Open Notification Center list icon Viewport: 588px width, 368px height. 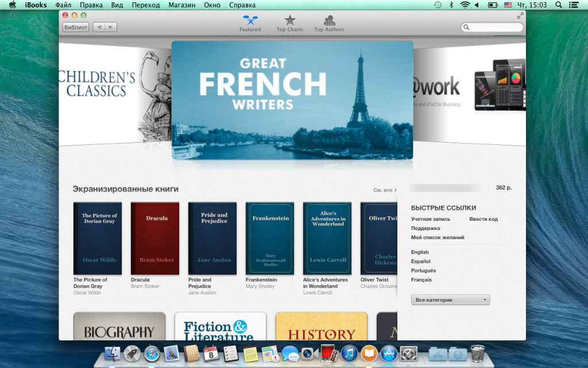tap(574, 5)
